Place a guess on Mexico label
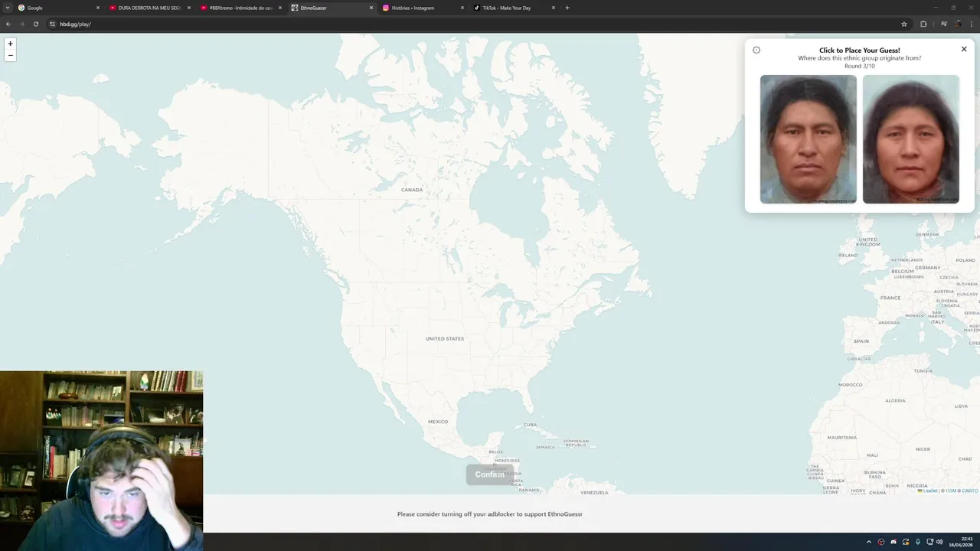The height and width of the screenshot is (551, 980). [438, 422]
